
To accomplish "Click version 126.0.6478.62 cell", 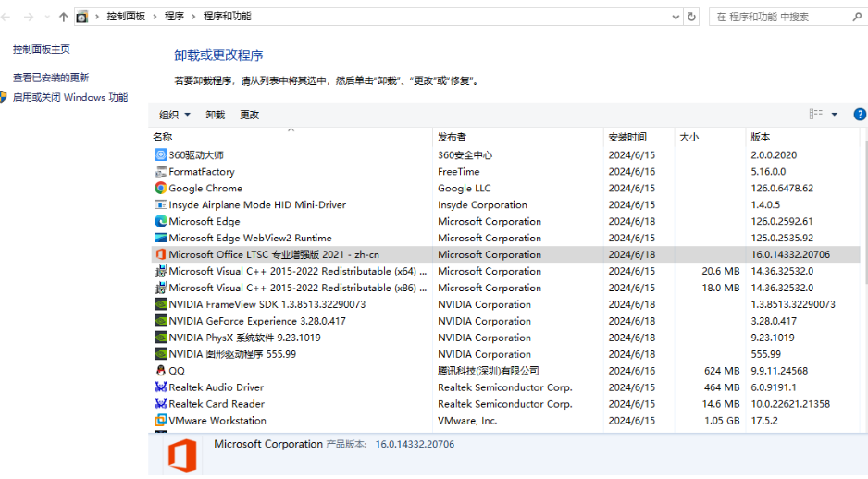I will tap(782, 188).
